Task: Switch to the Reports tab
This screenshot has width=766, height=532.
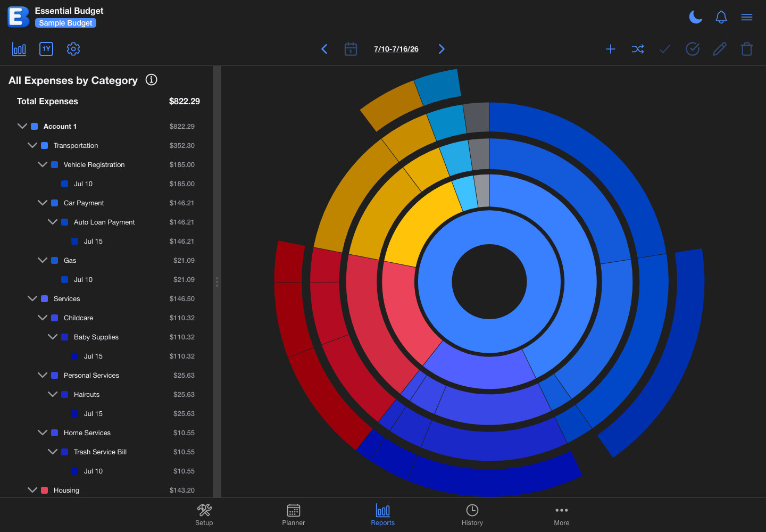Action: [x=383, y=515]
